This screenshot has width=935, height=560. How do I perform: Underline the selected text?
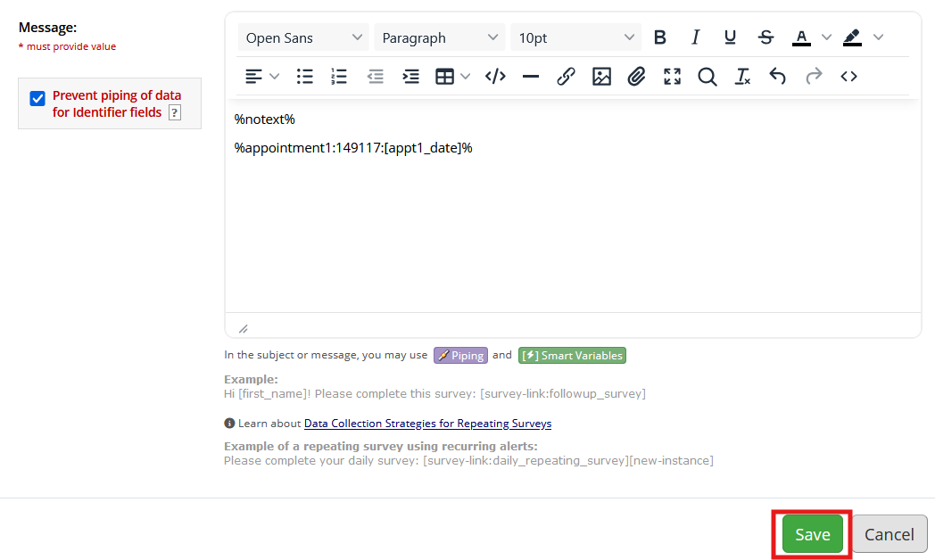tap(730, 37)
